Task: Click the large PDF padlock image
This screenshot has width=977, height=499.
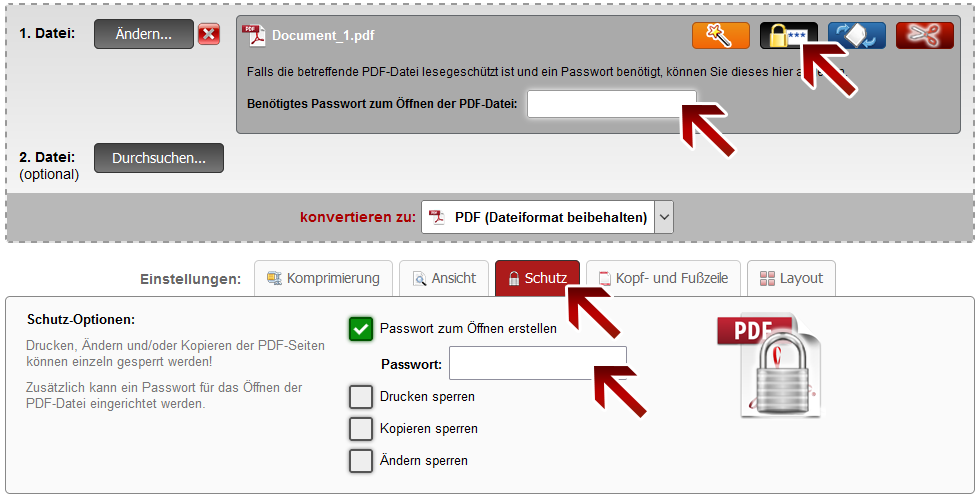Action: coord(769,366)
